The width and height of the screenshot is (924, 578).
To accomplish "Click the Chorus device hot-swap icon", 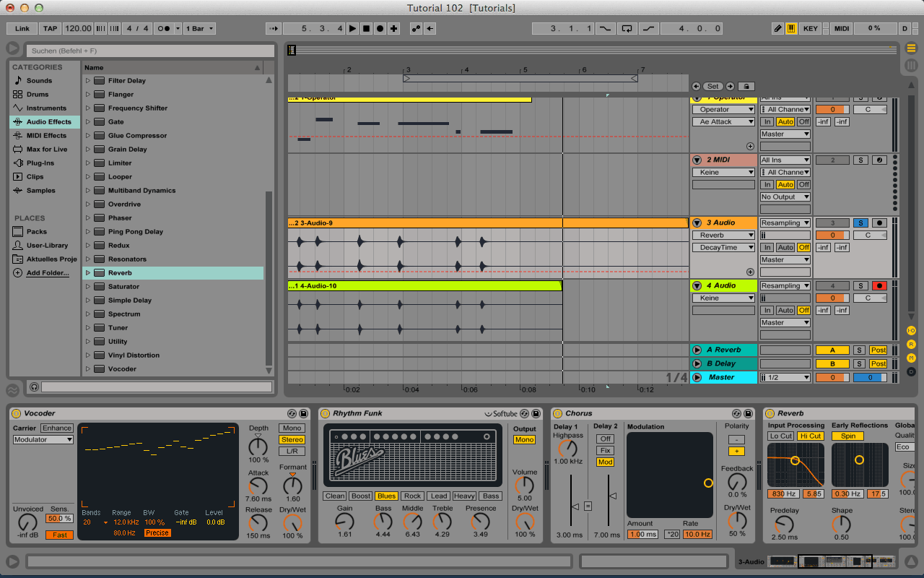I will pos(737,413).
